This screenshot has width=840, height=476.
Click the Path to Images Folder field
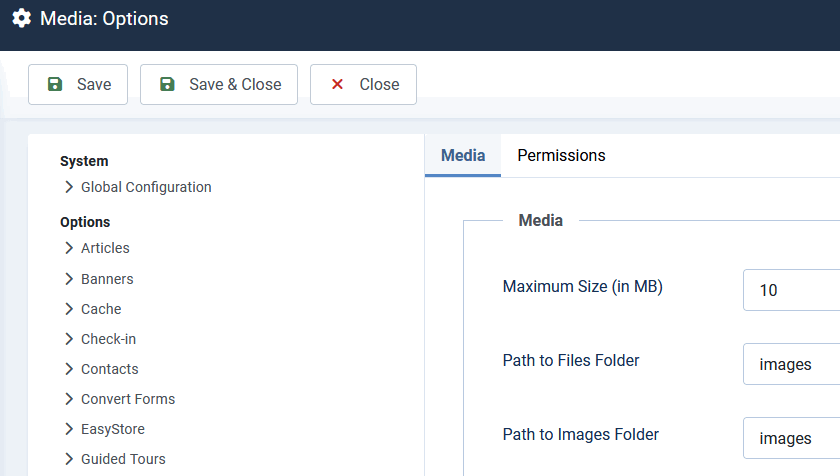coord(791,439)
